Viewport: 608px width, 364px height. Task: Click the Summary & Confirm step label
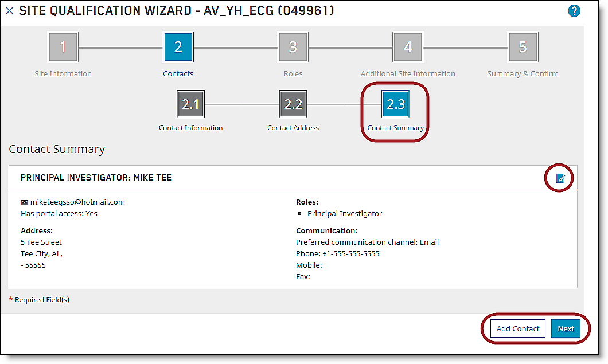point(522,73)
